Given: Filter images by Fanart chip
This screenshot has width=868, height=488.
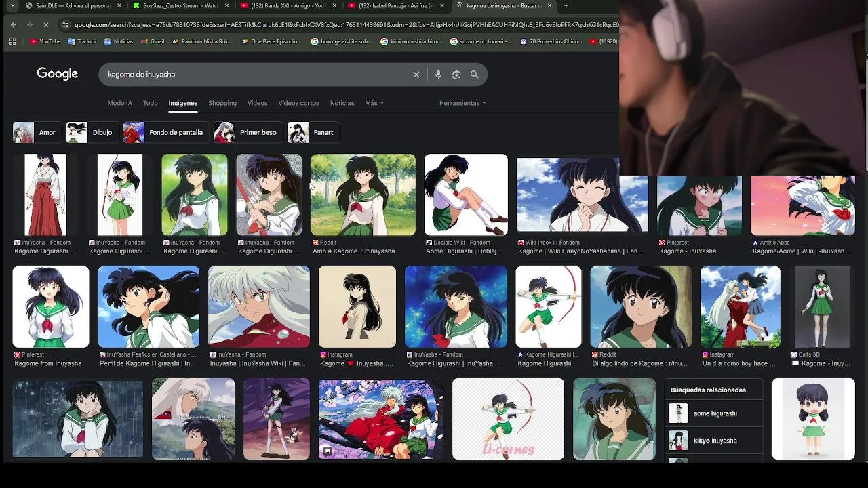Looking at the screenshot, I should click(x=313, y=132).
